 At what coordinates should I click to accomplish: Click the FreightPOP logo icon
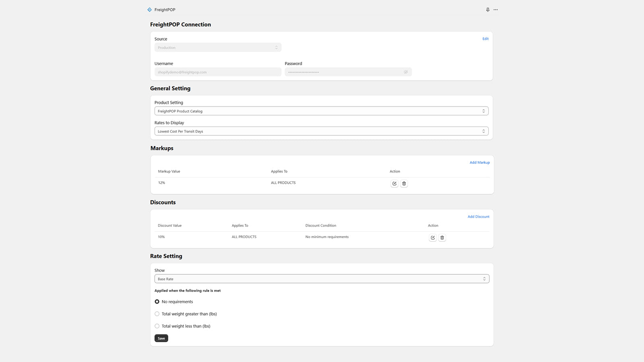pyautogui.click(x=149, y=10)
